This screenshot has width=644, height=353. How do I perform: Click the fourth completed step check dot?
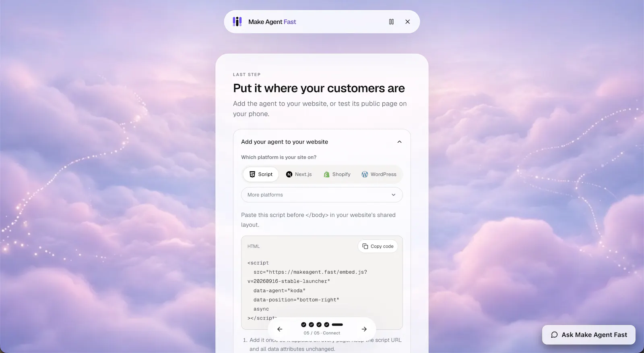(326, 324)
